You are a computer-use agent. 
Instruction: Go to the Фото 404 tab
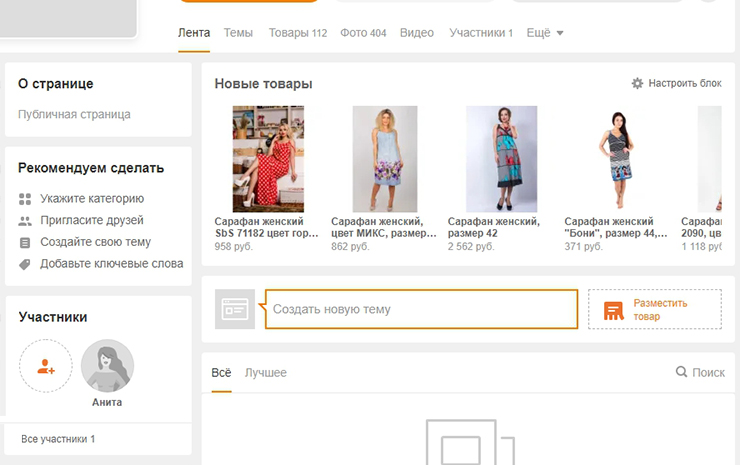coord(363,33)
